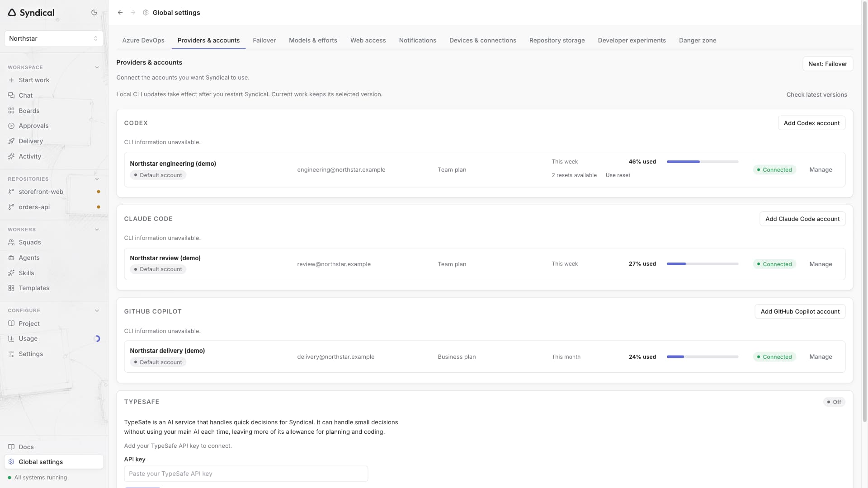The width and height of the screenshot is (868, 488).
Task: Open the Project book icon
Action: pyautogui.click(x=11, y=324)
